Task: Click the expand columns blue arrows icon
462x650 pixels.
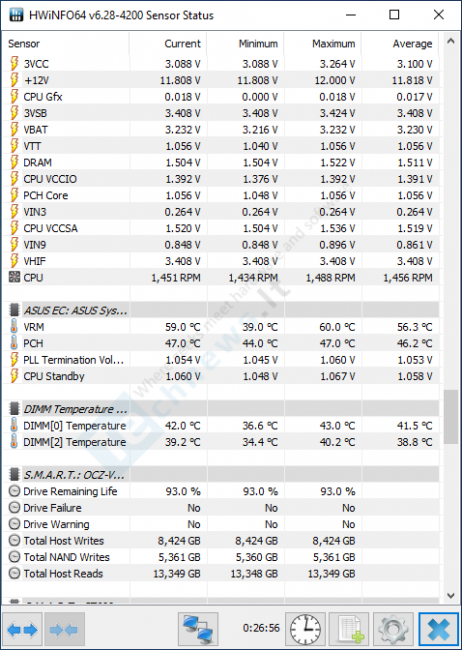Action: [x=22, y=630]
